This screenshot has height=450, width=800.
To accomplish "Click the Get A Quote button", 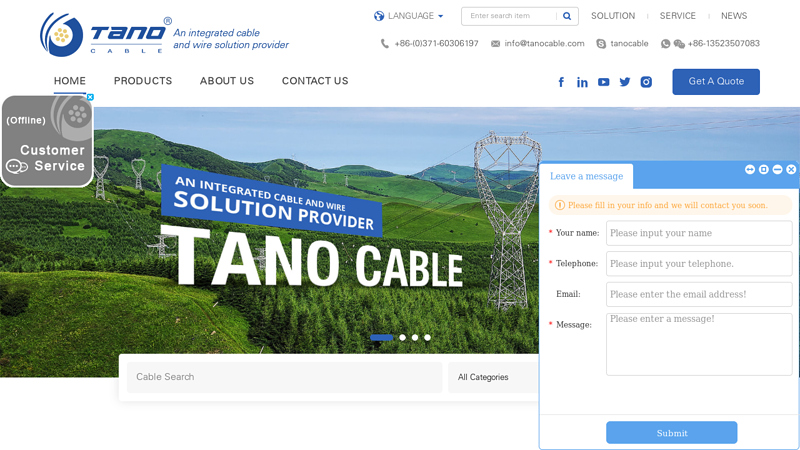I will 716,82.
